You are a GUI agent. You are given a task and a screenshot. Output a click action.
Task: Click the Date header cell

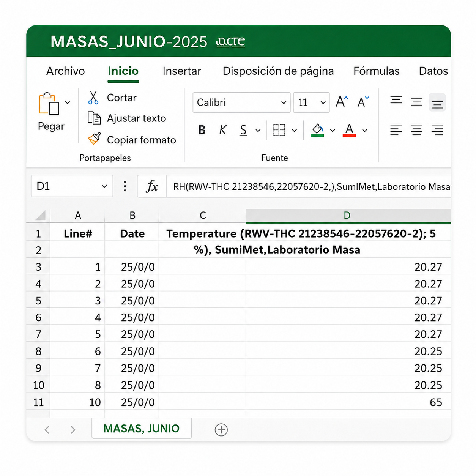(x=132, y=233)
